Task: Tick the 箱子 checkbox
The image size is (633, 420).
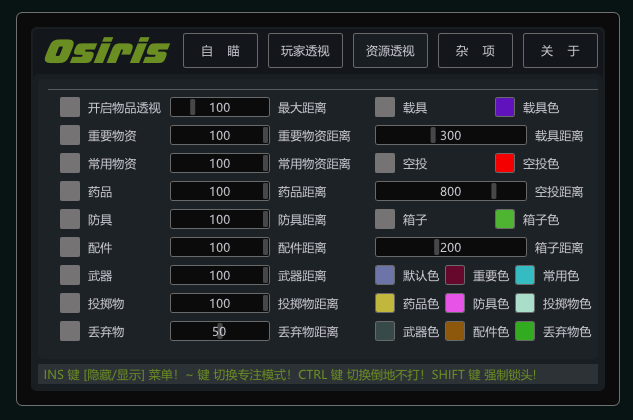Action: (x=385, y=219)
